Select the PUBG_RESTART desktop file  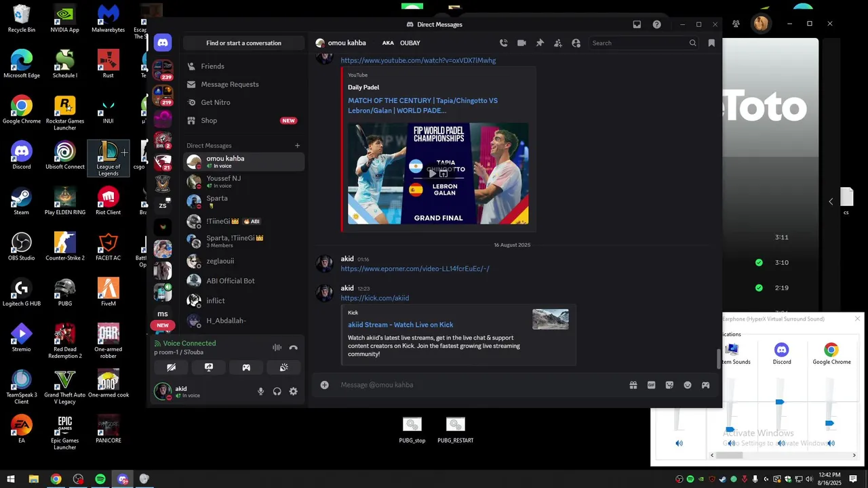coord(456,430)
